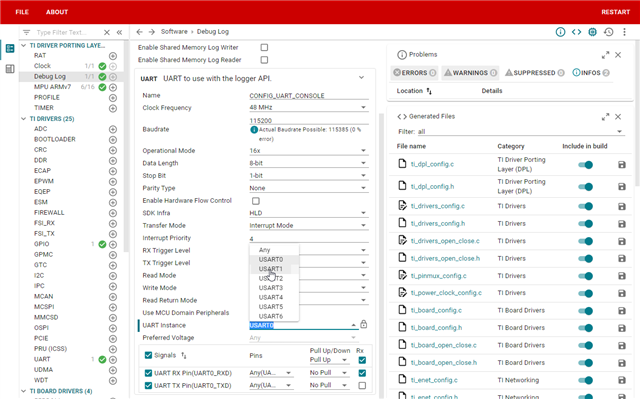The width and height of the screenshot is (640, 399).
Task: Show the ERRORS filter button
Action: 414,73
